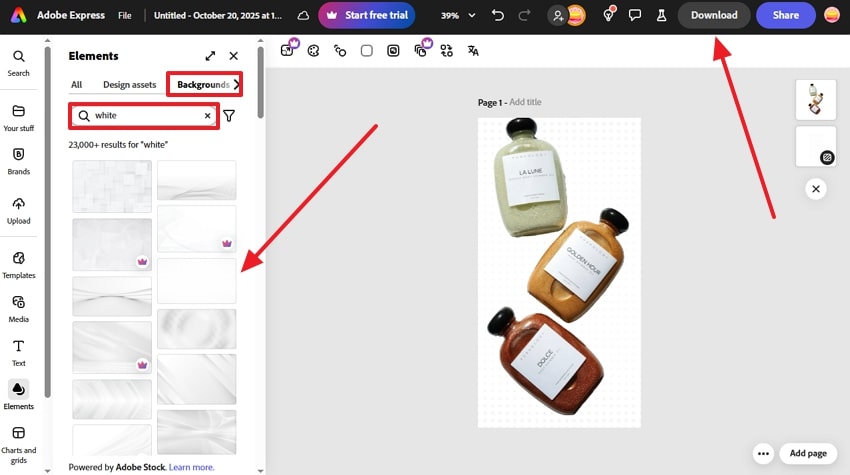Viewport: 850px width, 475px height.
Task: Select the white squares pattern background thumbnail
Action: coord(112,187)
